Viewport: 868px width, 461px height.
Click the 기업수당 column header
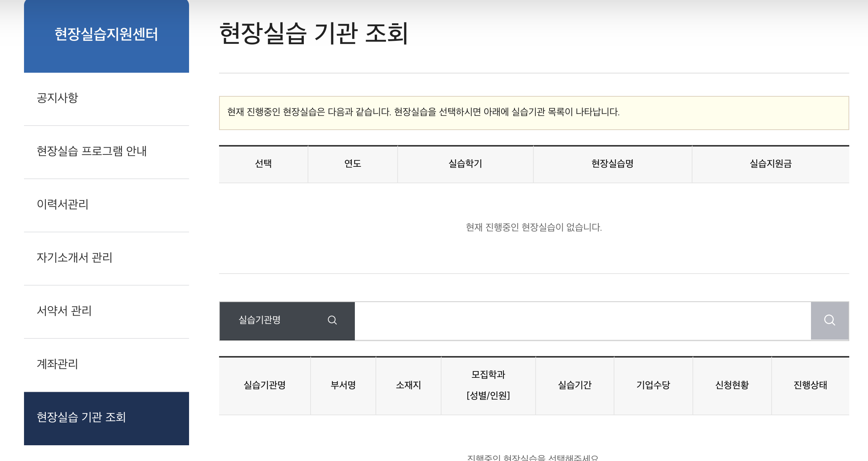tap(653, 385)
